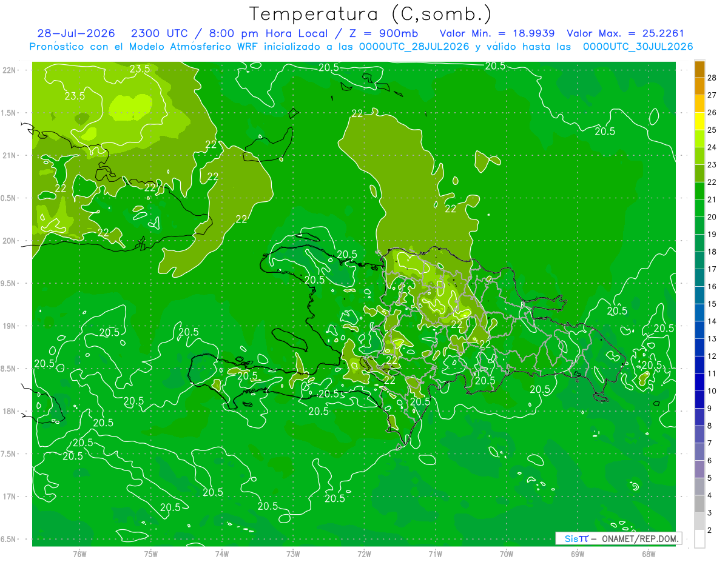Click the 75W longitude axis label

(x=150, y=554)
